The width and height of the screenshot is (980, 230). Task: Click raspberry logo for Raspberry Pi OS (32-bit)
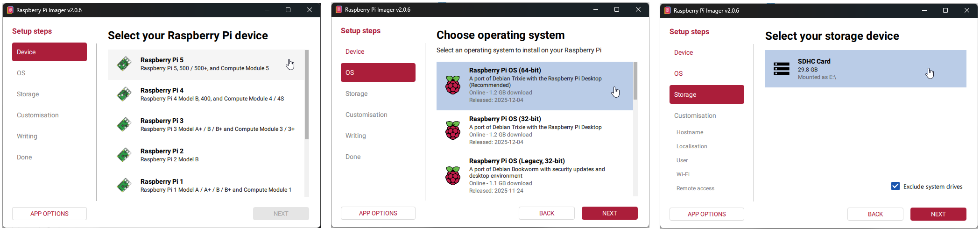453,130
